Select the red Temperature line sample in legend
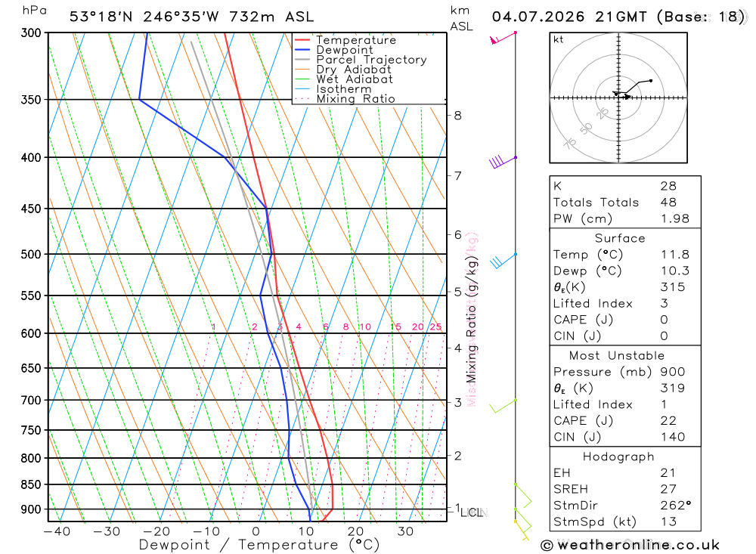This screenshot has height=554, width=756. [302, 40]
